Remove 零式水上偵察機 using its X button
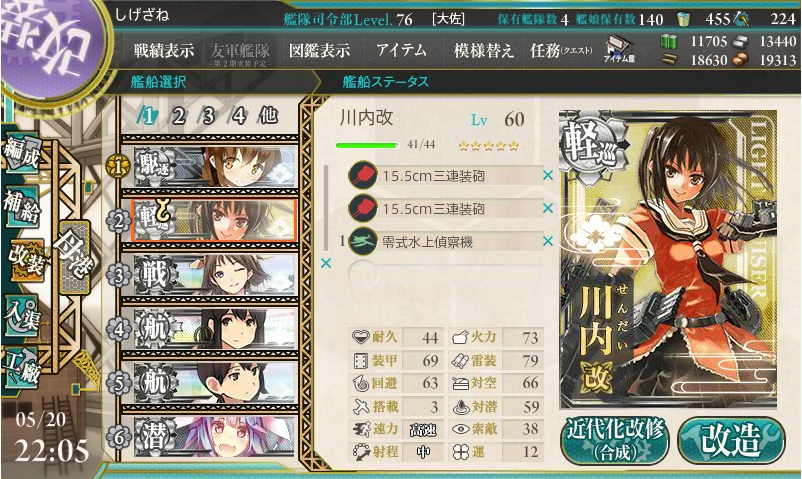This screenshot has height=479, width=802. 548,241
